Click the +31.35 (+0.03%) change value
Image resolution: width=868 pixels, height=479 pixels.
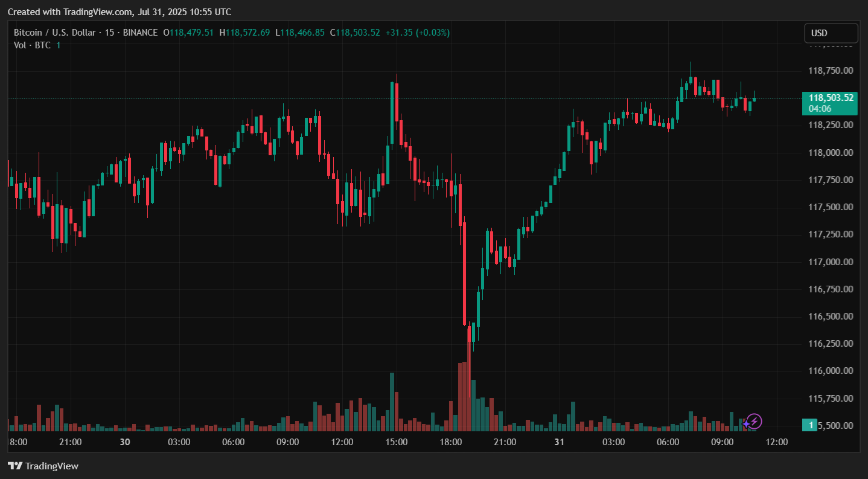(x=418, y=33)
